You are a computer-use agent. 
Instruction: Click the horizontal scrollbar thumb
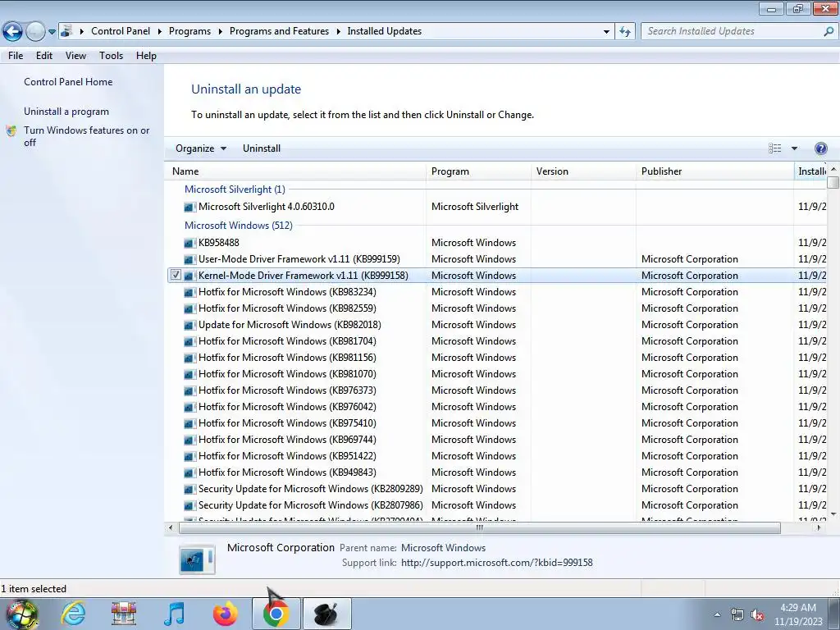[479, 527]
